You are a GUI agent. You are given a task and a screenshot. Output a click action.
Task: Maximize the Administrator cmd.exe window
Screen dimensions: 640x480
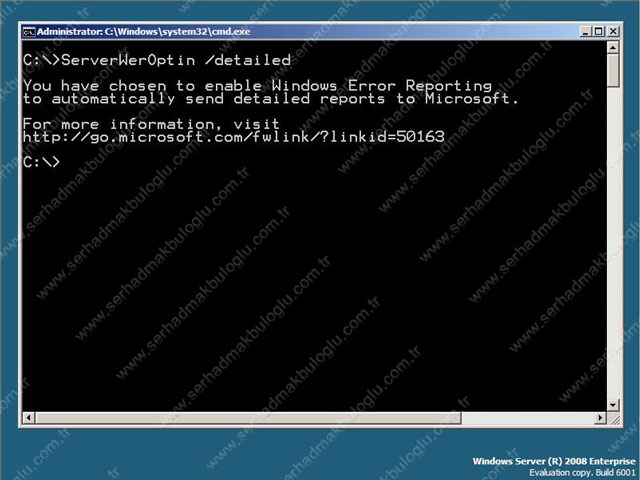(x=599, y=31)
